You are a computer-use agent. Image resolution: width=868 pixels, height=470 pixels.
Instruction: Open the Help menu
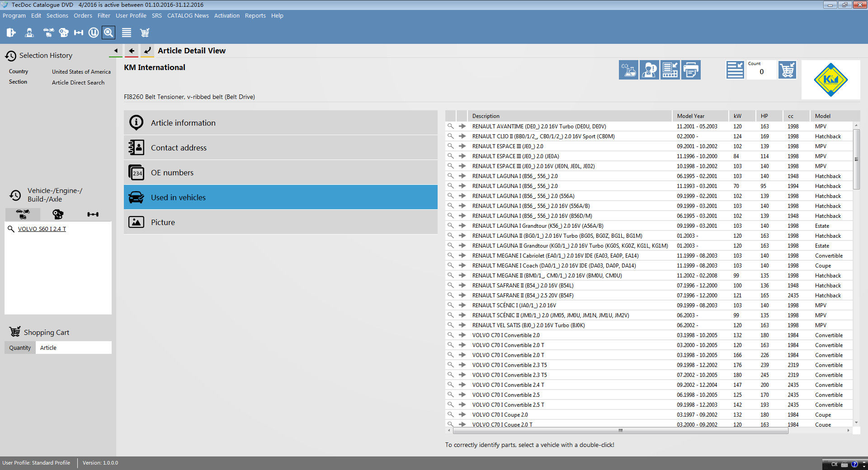point(277,15)
